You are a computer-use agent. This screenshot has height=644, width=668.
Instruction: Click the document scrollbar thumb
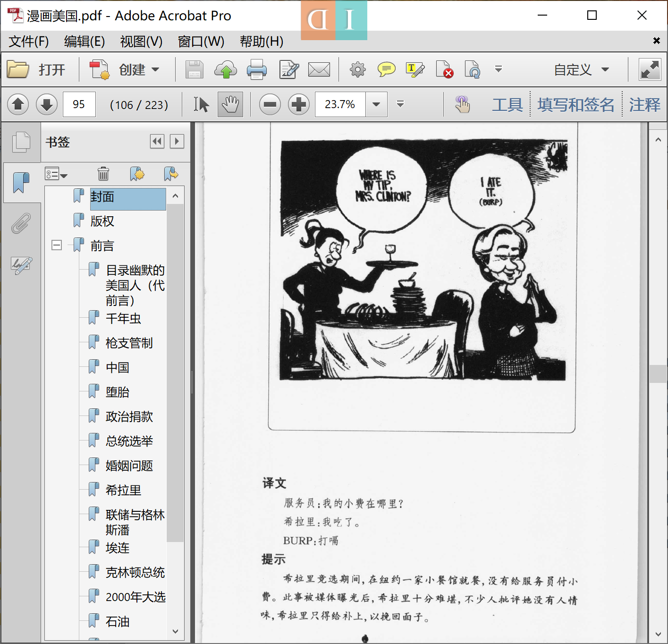point(658,373)
